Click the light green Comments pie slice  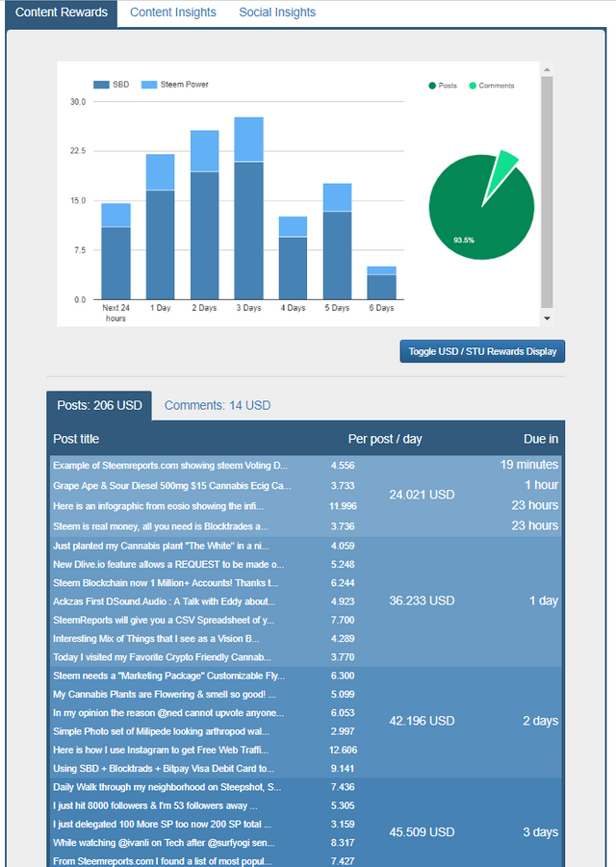point(500,174)
